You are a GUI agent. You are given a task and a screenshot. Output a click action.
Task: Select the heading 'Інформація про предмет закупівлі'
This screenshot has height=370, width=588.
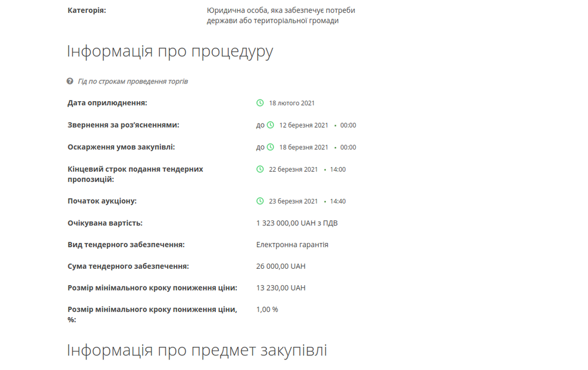click(x=197, y=351)
